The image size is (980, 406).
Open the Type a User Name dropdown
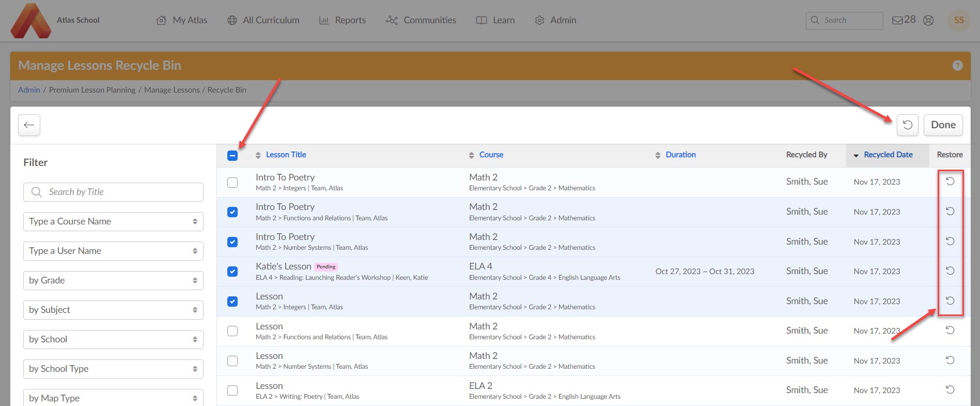[x=113, y=251]
